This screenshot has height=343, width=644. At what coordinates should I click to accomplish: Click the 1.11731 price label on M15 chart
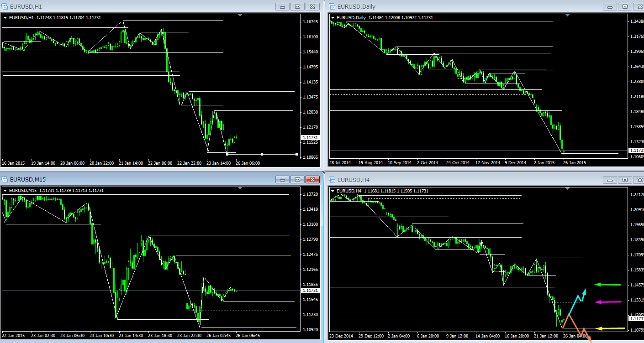coord(310,291)
